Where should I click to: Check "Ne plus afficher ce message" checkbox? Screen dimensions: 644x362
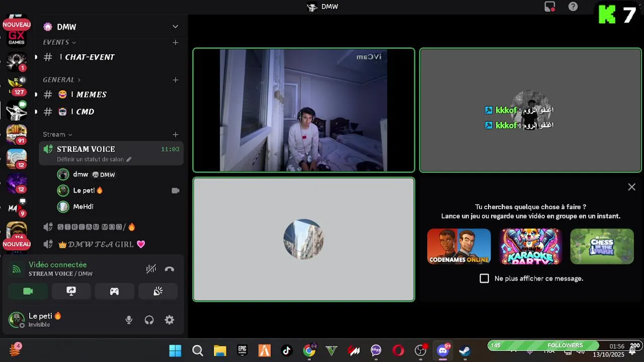pyautogui.click(x=484, y=279)
